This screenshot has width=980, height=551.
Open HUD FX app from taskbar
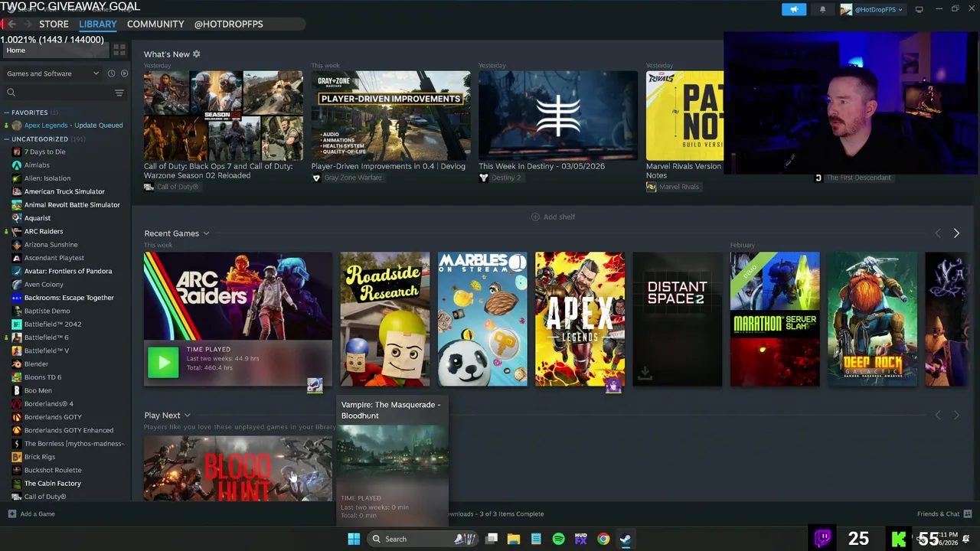coord(581,539)
